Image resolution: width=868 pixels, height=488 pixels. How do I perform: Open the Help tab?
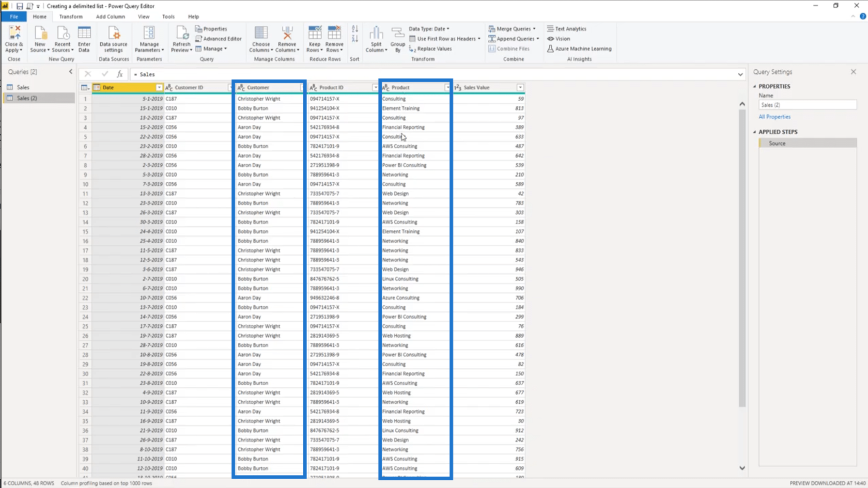tap(193, 17)
